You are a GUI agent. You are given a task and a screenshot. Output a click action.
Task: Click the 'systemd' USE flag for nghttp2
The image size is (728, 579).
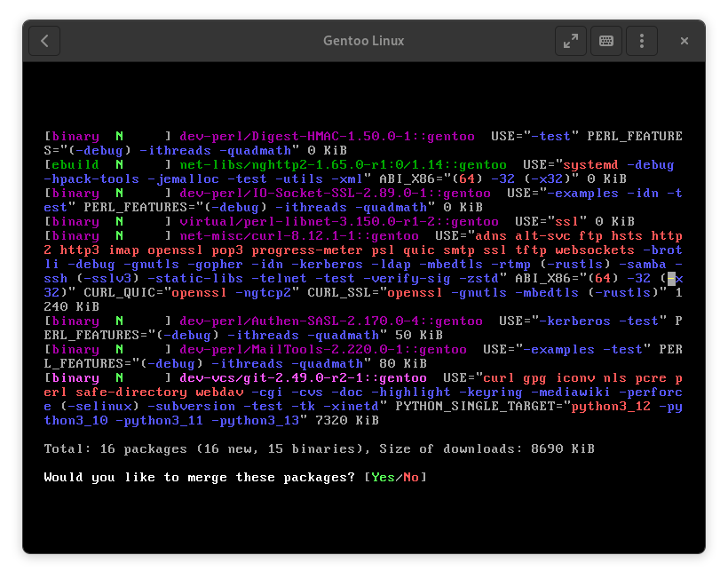[x=590, y=165]
